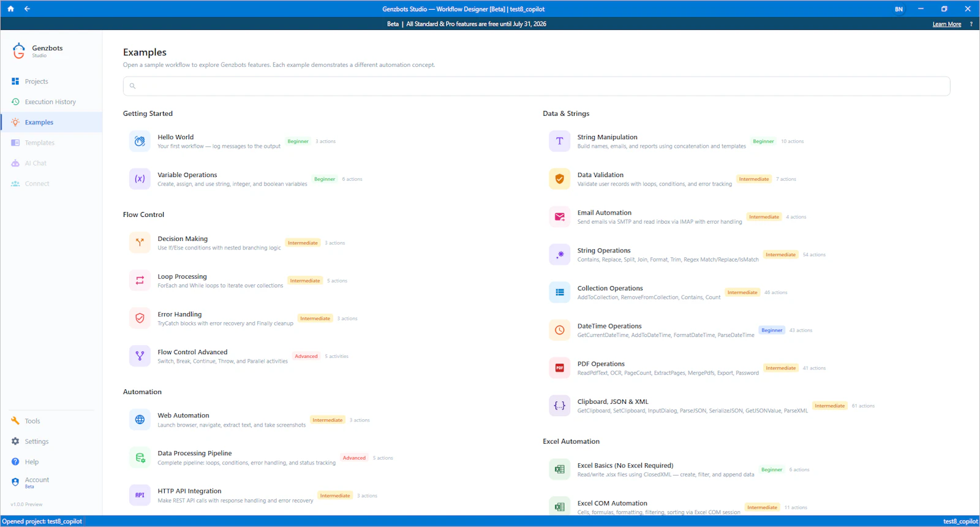Open the Decision Making example icon
Viewport: 980px width, 527px height.
click(x=140, y=243)
